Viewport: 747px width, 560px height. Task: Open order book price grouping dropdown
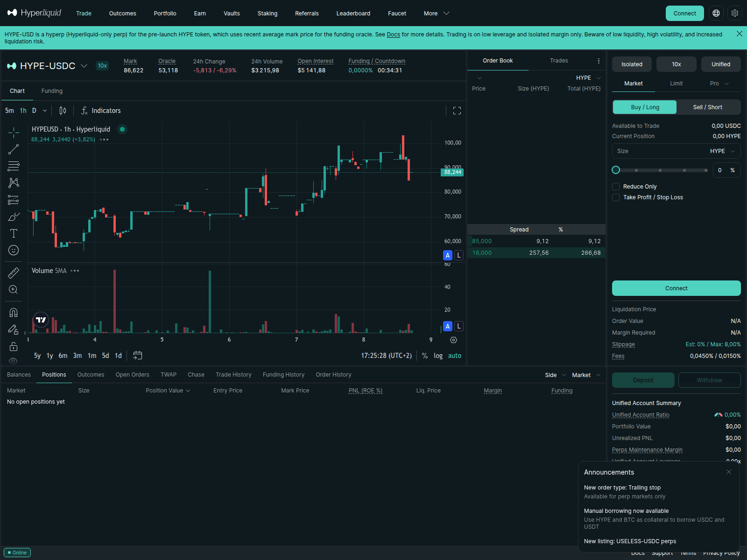(479, 78)
